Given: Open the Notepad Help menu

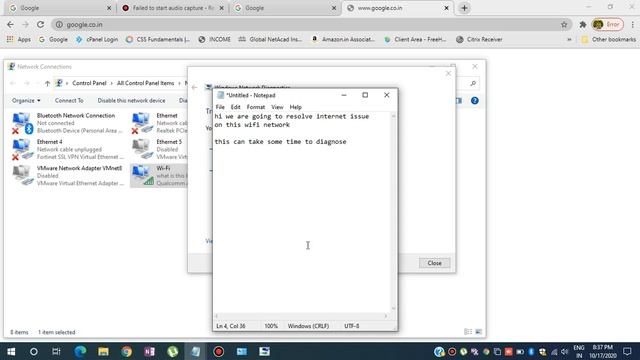Looking at the screenshot, I should point(296,107).
